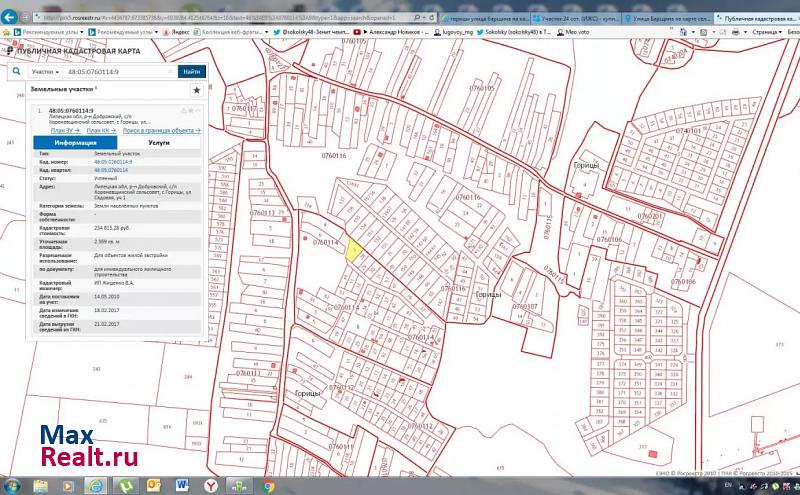Open Google Chrome from the taskbar

(x=269, y=485)
